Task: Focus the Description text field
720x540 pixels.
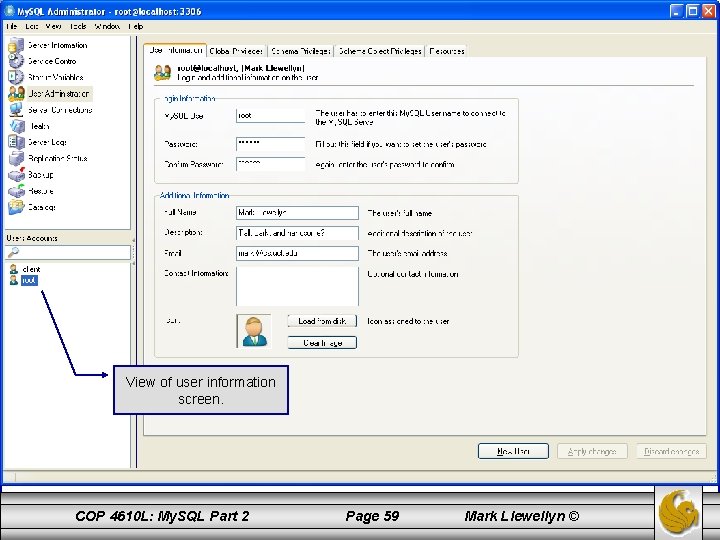Action: tap(297, 233)
